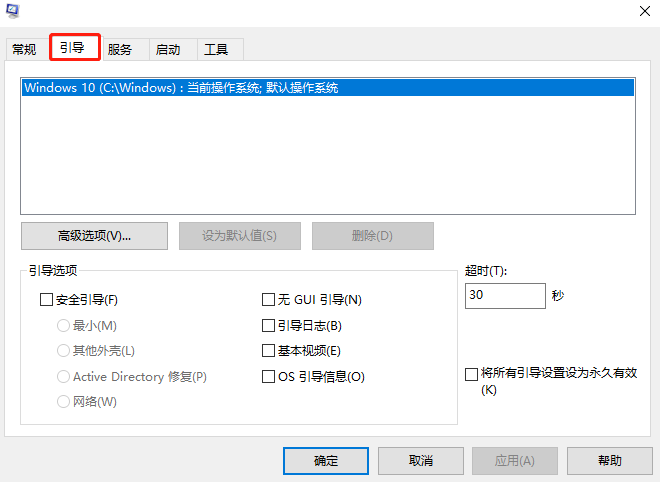Open the 服务 tab
660x482 pixels.
pyautogui.click(x=120, y=49)
